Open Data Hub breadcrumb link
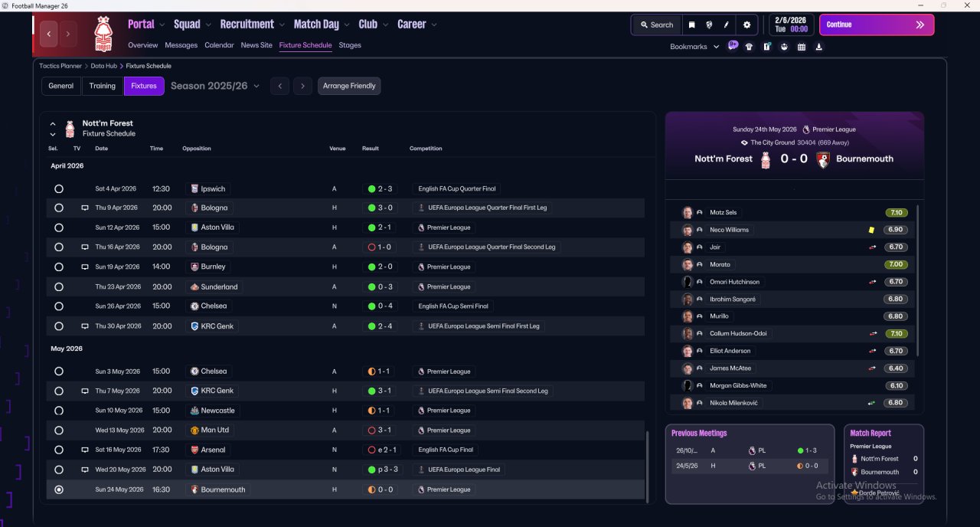The width and height of the screenshot is (980, 527). [104, 66]
